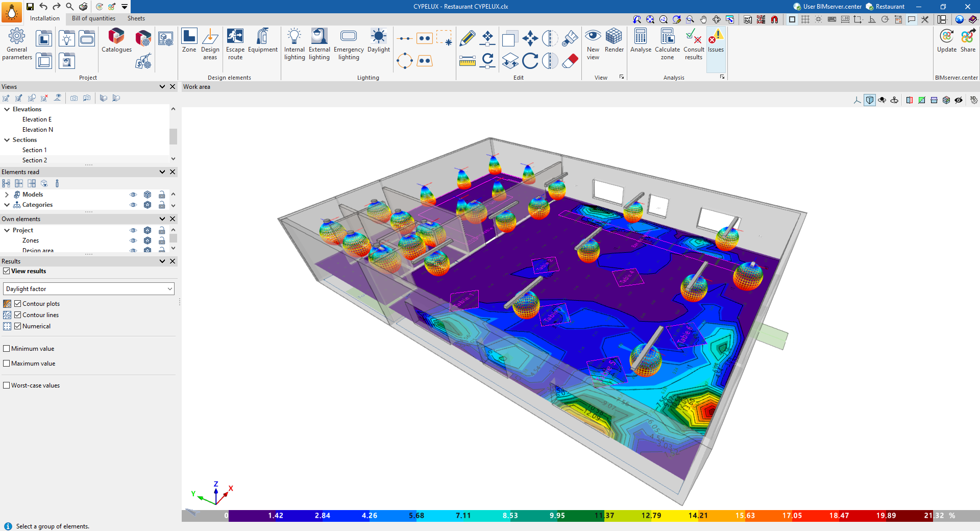Click the Save icon in title bar
This screenshot has width=980, height=531.
(30, 7)
